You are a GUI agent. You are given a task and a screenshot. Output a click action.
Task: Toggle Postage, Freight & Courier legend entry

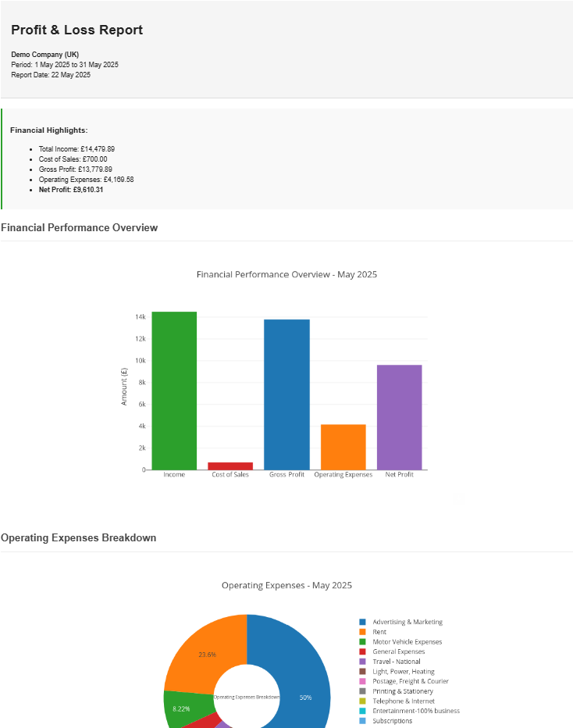coord(410,681)
